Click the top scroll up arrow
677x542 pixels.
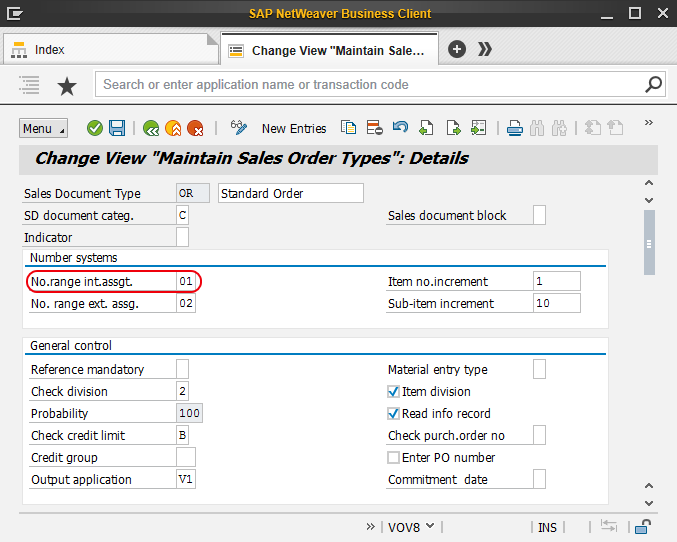pos(649,183)
